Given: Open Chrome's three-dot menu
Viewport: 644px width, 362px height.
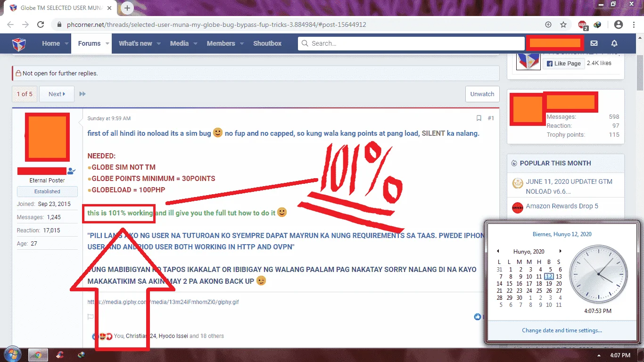Looking at the screenshot, I should [x=634, y=25].
